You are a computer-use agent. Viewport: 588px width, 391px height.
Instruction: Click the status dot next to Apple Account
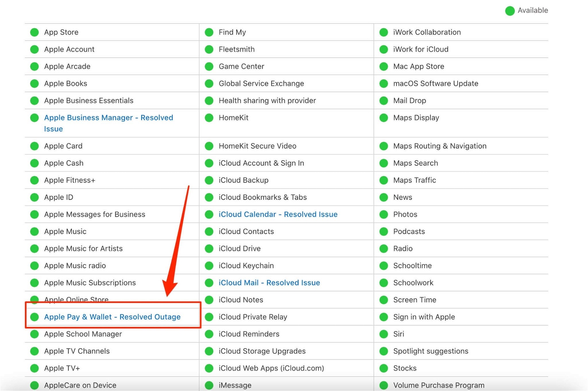click(35, 49)
